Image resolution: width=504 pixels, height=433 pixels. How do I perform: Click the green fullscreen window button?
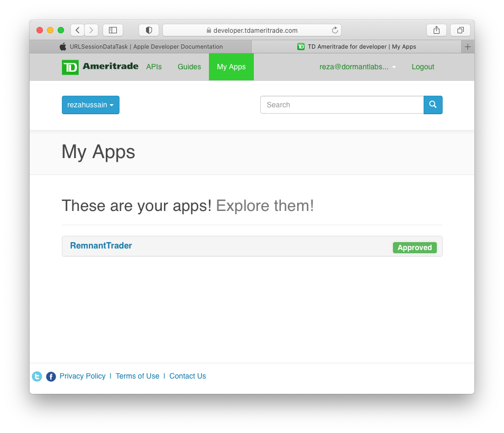coord(61,30)
